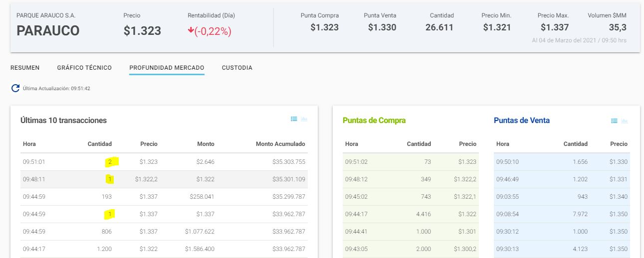Click the buy order time 09:51:02
The height and width of the screenshot is (258, 644).
point(356,162)
